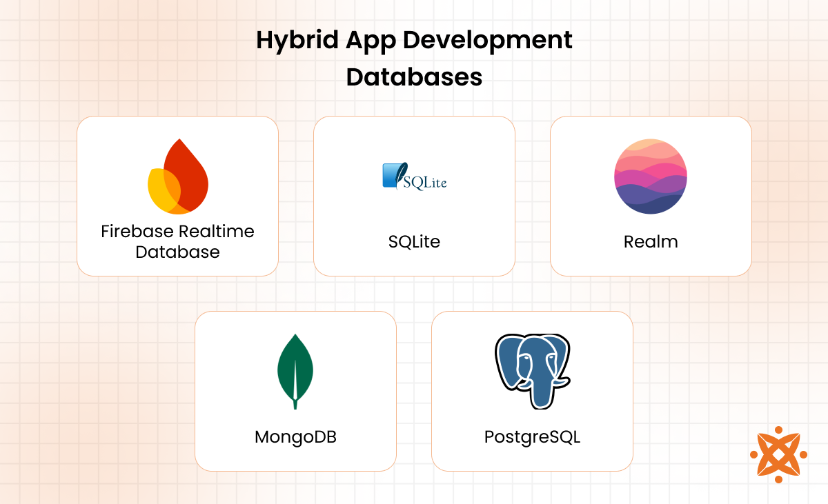Select the "Firebase Realtime Database" label
828x504 pixels.
point(178,241)
